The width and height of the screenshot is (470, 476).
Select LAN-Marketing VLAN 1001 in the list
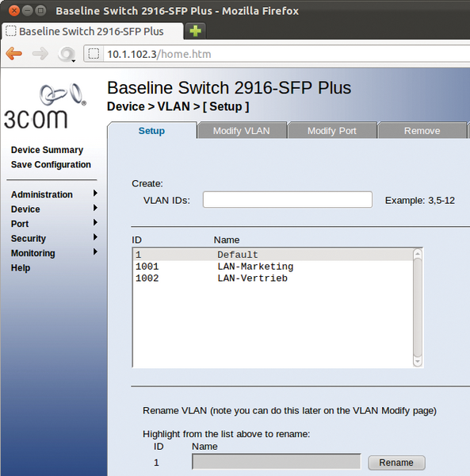point(273,267)
